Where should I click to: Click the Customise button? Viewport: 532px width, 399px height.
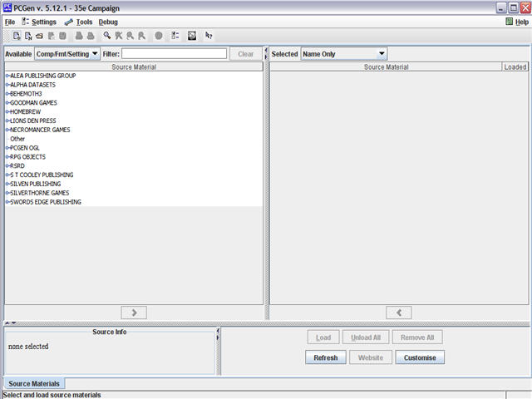click(420, 357)
